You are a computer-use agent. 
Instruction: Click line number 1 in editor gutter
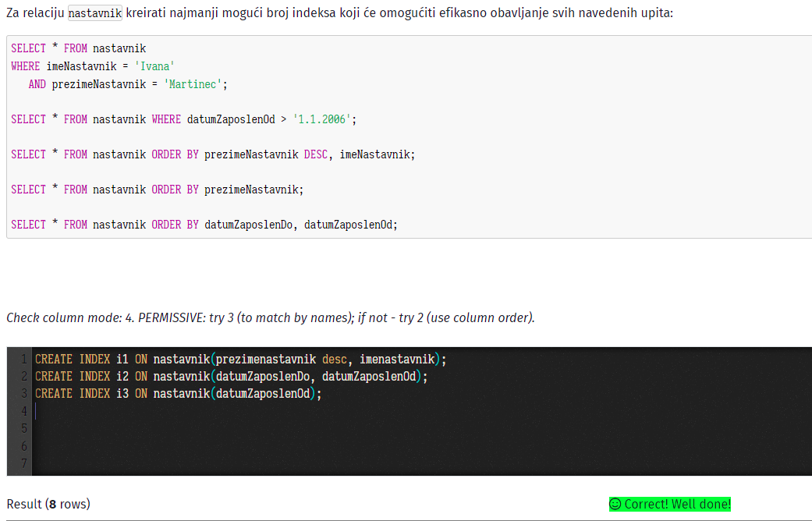click(x=24, y=359)
